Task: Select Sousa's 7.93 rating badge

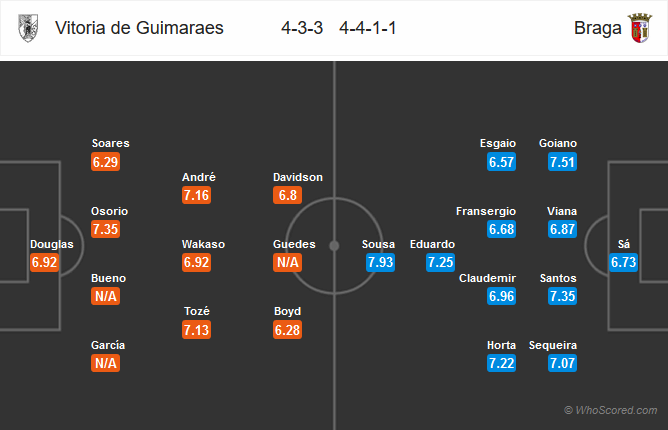Action: [380, 262]
